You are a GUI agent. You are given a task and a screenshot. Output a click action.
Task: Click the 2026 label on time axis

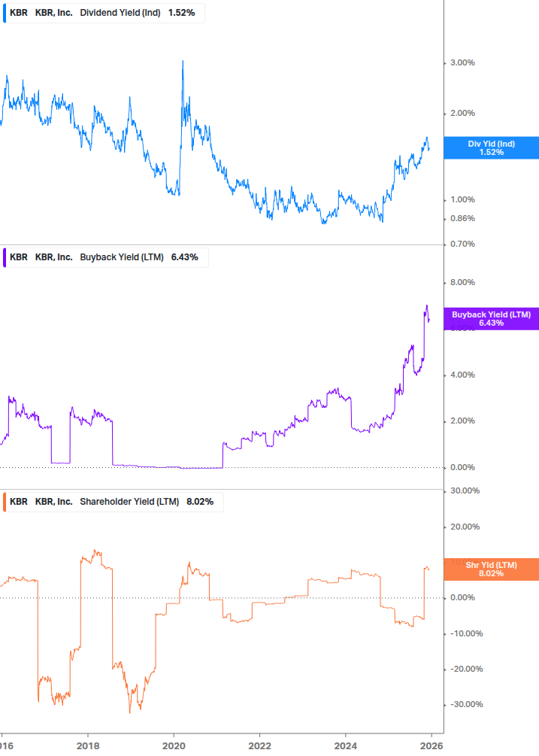[431, 746]
